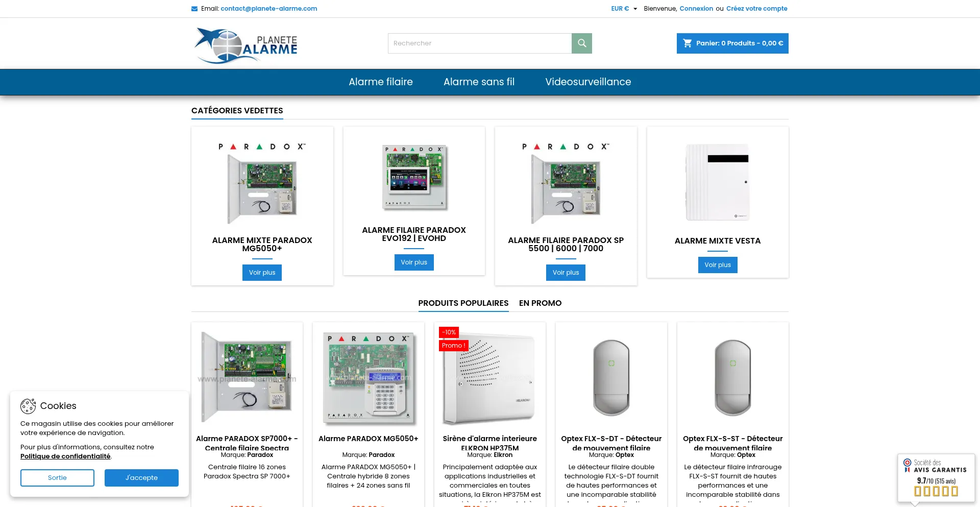This screenshot has width=980, height=507.
Task: Open the Alarme filaire menu
Action: coord(380,82)
